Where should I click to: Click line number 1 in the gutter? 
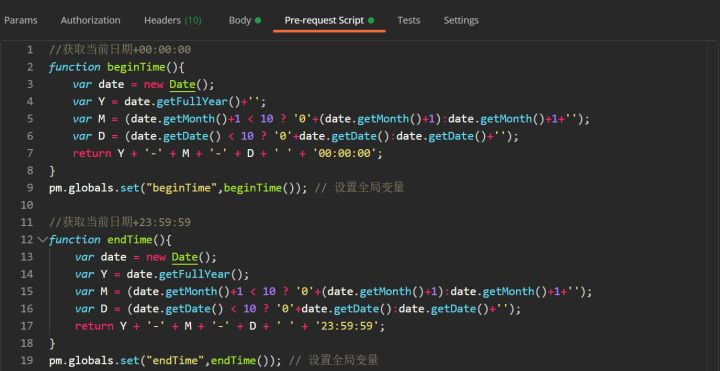point(30,50)
